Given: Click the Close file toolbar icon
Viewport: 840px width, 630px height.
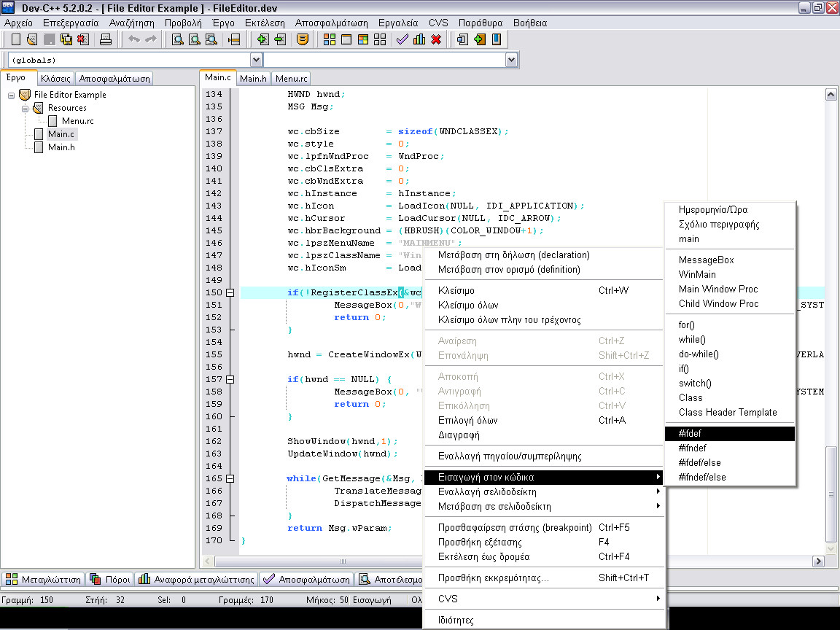Looking at the screenshot, I should point(82,39).
